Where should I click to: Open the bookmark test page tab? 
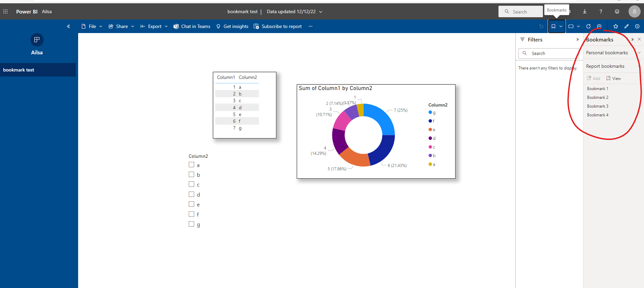(x=38, y=70)
